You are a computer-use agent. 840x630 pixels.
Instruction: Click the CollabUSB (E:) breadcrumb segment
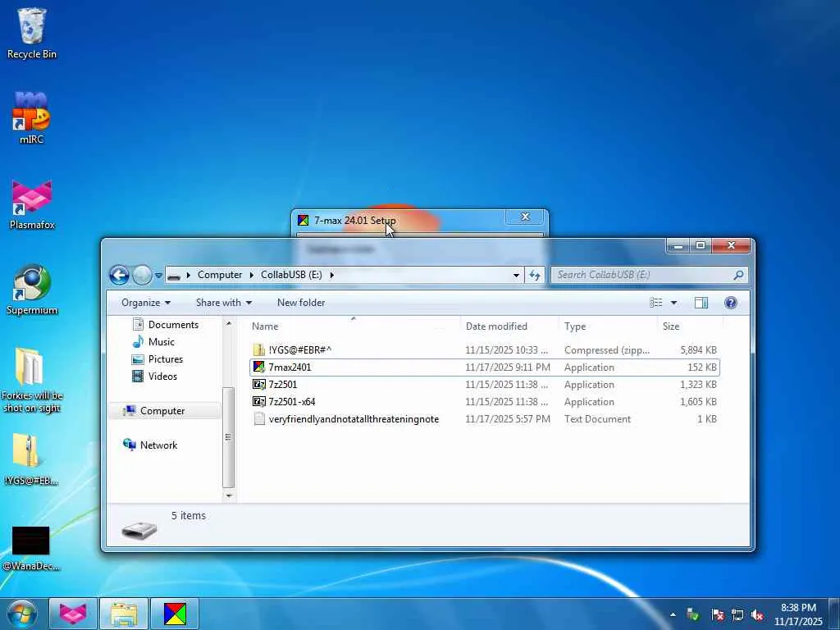291,275
